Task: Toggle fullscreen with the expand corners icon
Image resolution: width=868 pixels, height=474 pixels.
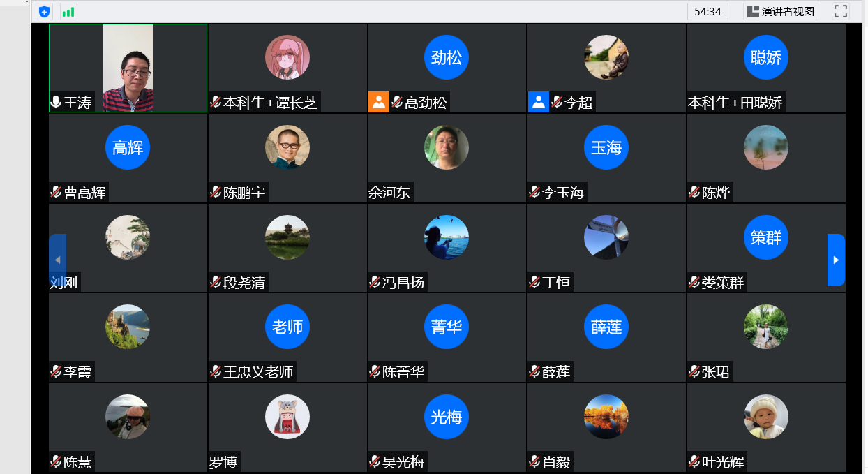Action: click(x=841, y=11)
